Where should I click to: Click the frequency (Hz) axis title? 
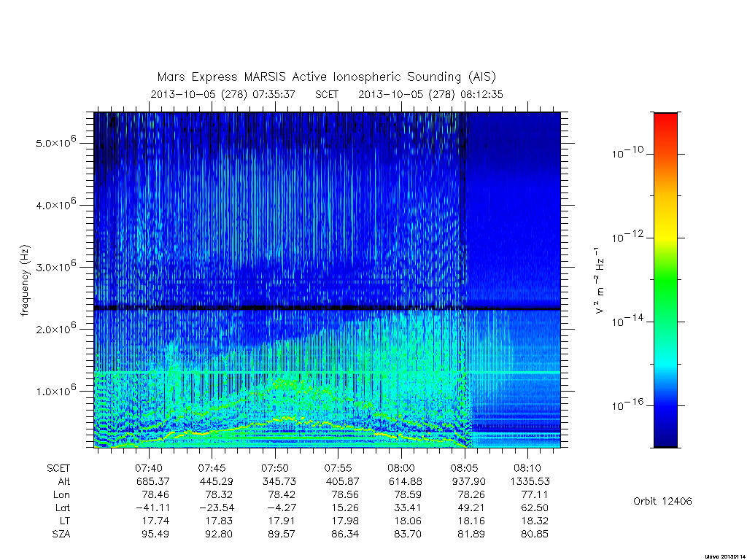pos(26,281)
